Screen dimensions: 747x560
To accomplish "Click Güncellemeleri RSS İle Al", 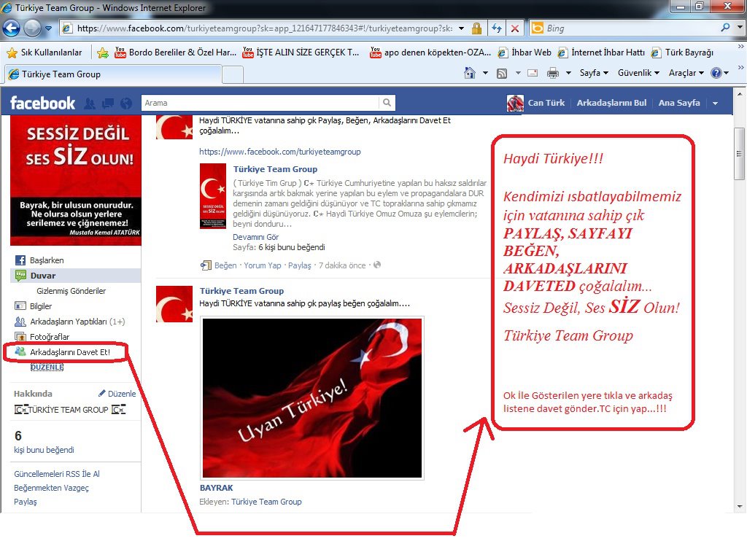I will coord(57,474).
